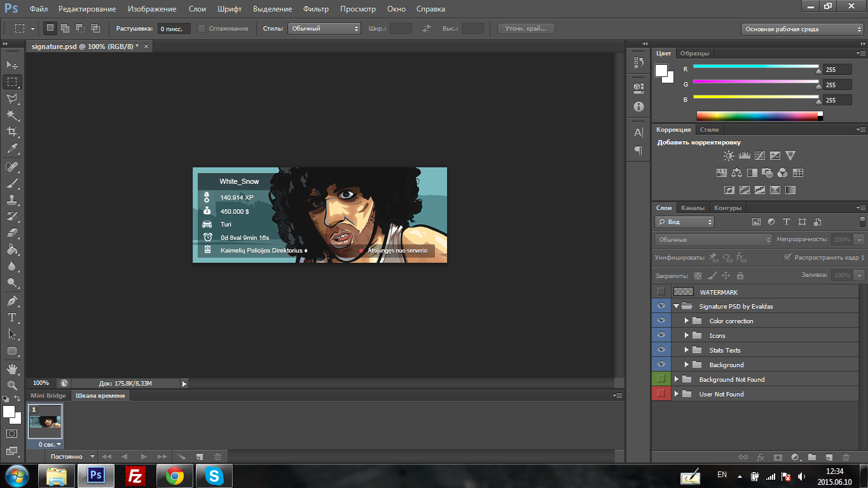Click the R color slider

point(756,66)
